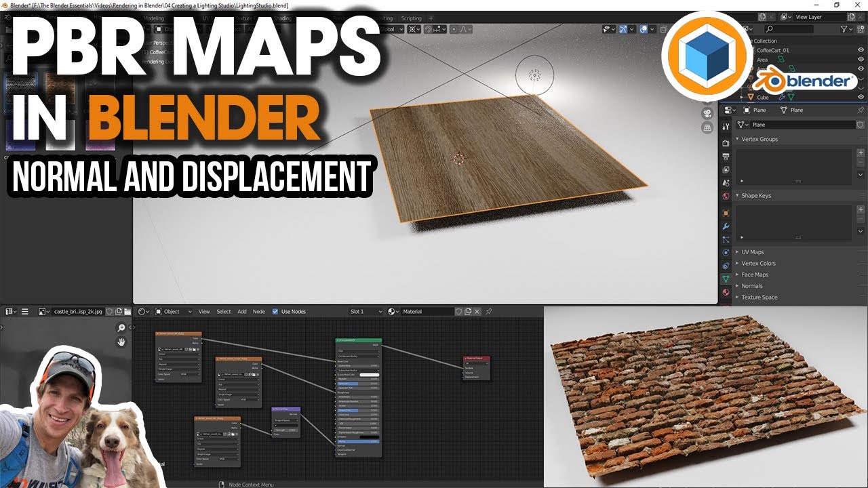Open the Material properties tab
Viewport: 868px width, 488px height.
click(726, 292)
